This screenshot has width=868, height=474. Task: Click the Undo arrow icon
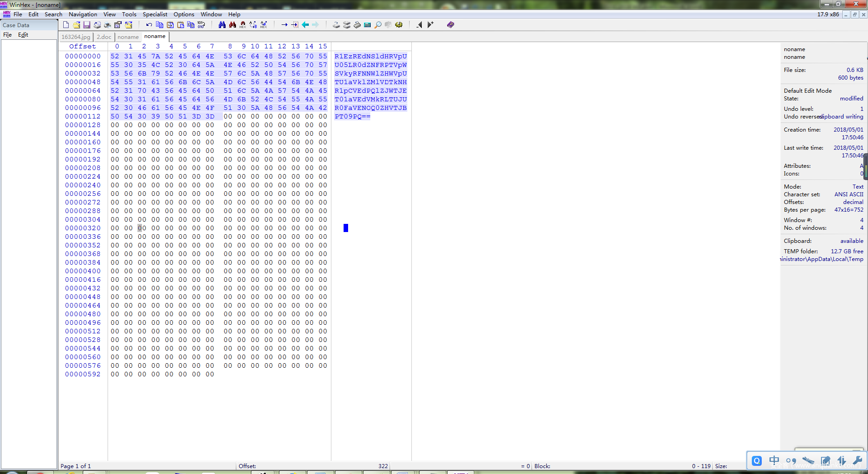click(x=149, y=25)
